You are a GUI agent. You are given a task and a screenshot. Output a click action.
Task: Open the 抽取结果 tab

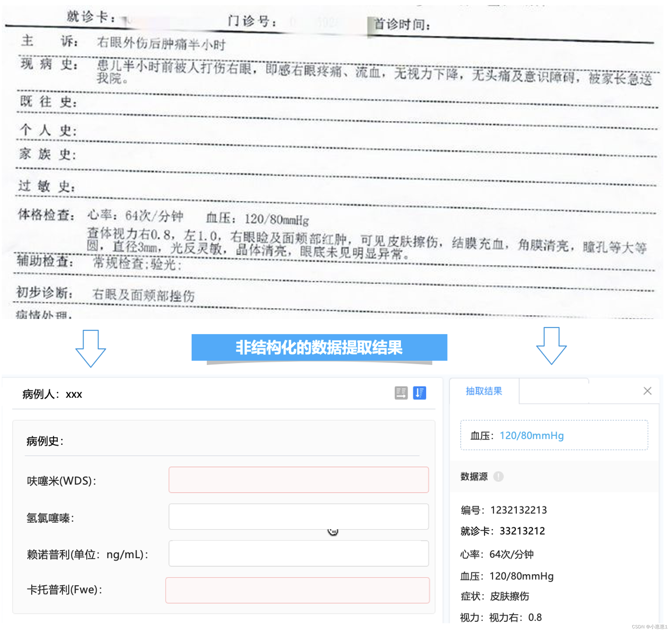tap(484, 391)
